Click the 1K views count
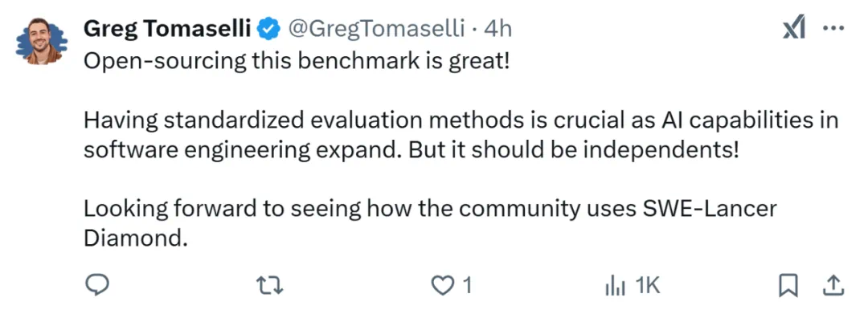 647,286
